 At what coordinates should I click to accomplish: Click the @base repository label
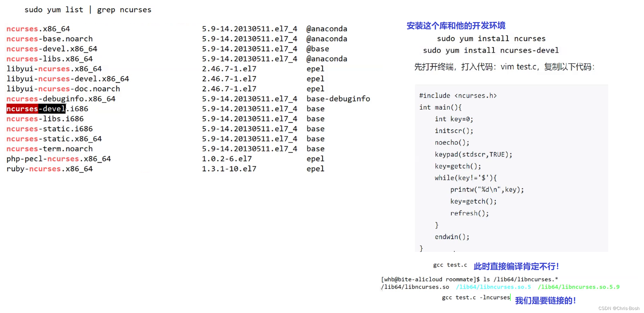point(318,49)
